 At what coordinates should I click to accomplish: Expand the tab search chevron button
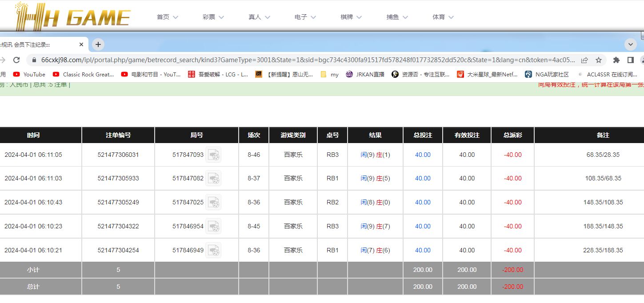point(631,44)
